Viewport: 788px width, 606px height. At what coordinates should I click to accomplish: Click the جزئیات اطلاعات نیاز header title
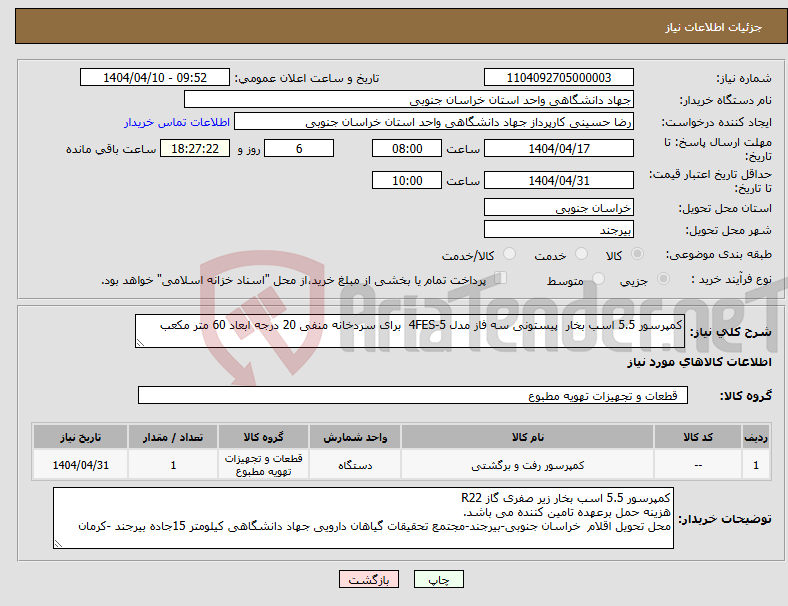pyautogui.click(x=714, y=27)
